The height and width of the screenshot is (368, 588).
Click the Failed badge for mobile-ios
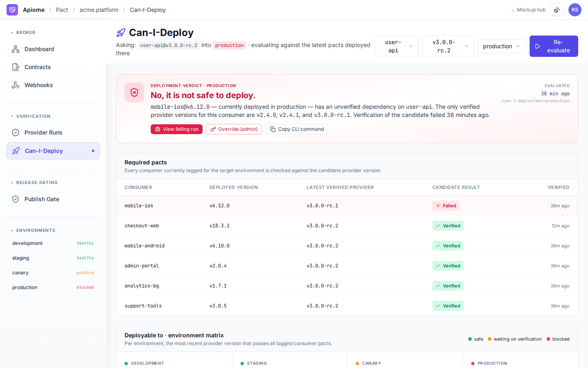click(446, 206)
